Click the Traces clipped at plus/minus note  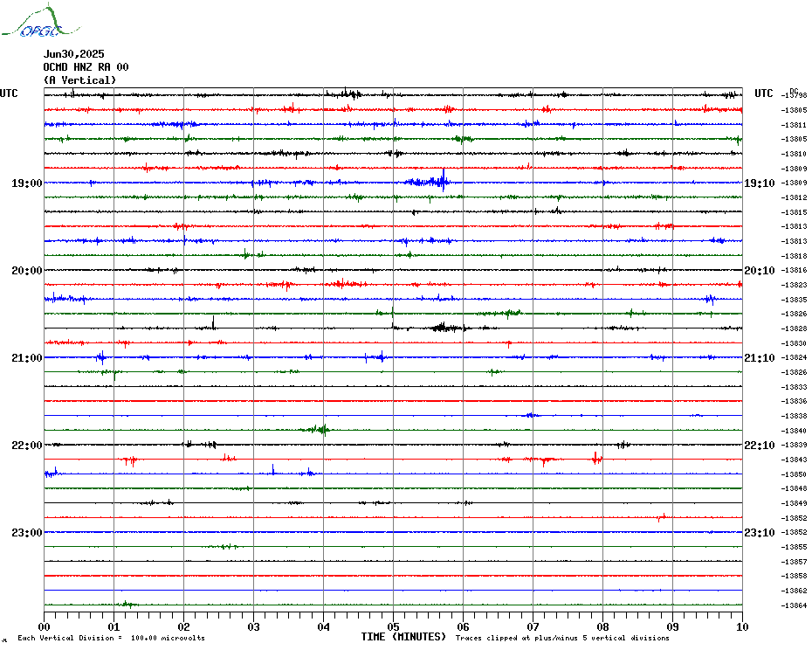pos(562,638)
